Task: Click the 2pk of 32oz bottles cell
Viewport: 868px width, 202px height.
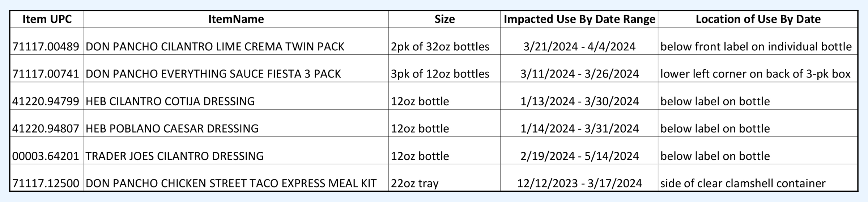Action: click(440, 46)
